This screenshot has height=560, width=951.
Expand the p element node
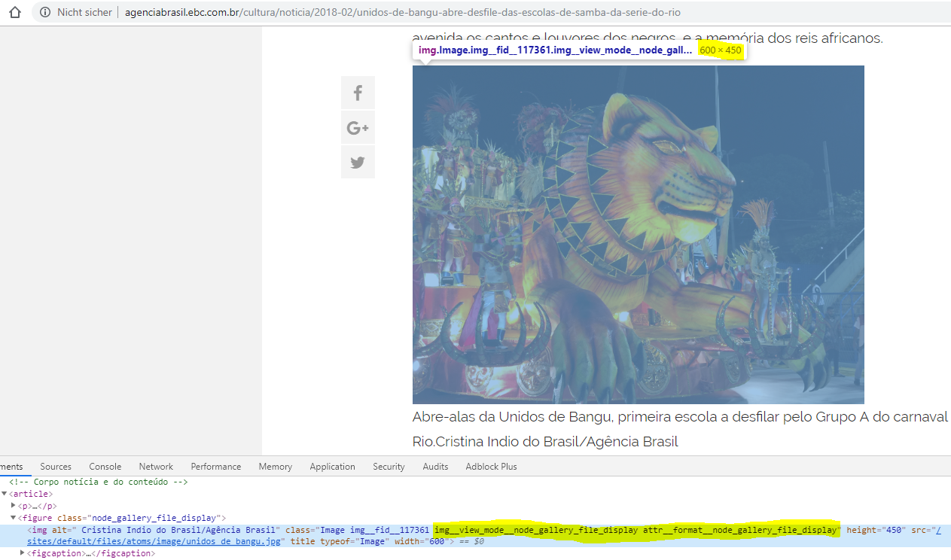(13, 506)
